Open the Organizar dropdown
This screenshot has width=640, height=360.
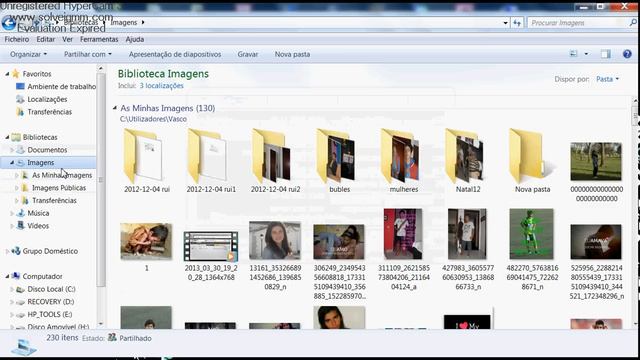(x=28, y=54)
